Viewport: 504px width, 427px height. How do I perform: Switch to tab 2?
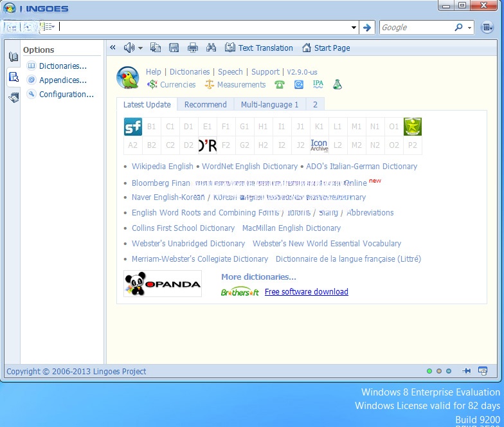coord(315,104)
